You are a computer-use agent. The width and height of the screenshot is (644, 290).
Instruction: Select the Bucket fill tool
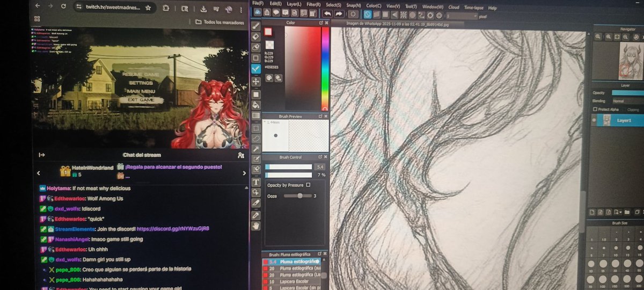pos(256,105)
